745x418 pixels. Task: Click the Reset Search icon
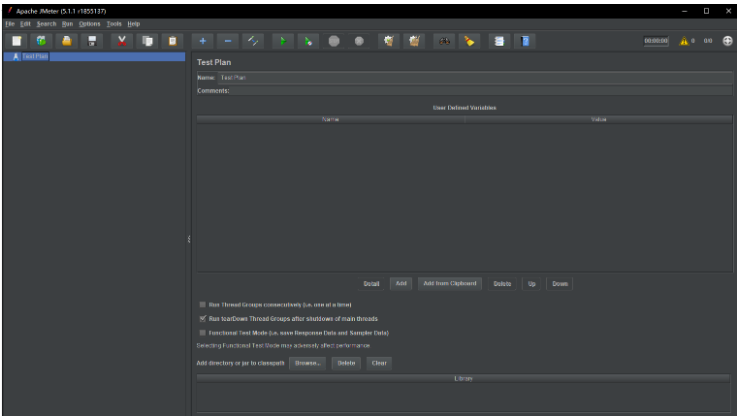pyautogui.click(x=469, y=41)
